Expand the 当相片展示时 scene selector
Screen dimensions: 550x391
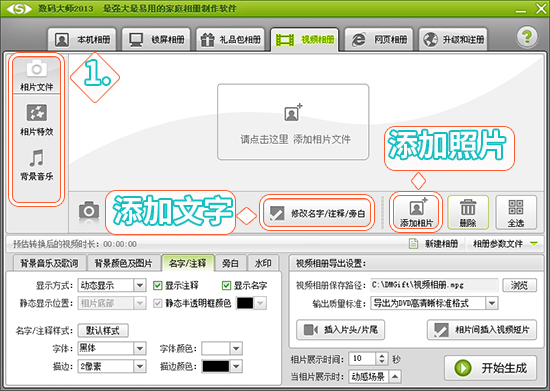[395, 377]
